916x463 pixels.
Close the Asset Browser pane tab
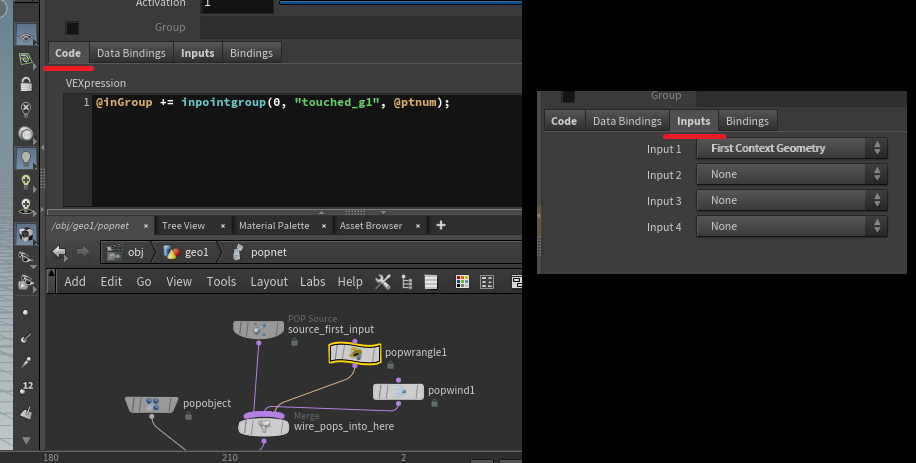click(418, 226)
